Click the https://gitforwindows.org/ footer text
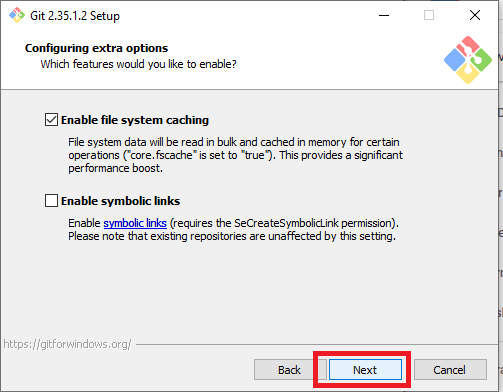This screenshot has width=503, height=392. [67, 344]
